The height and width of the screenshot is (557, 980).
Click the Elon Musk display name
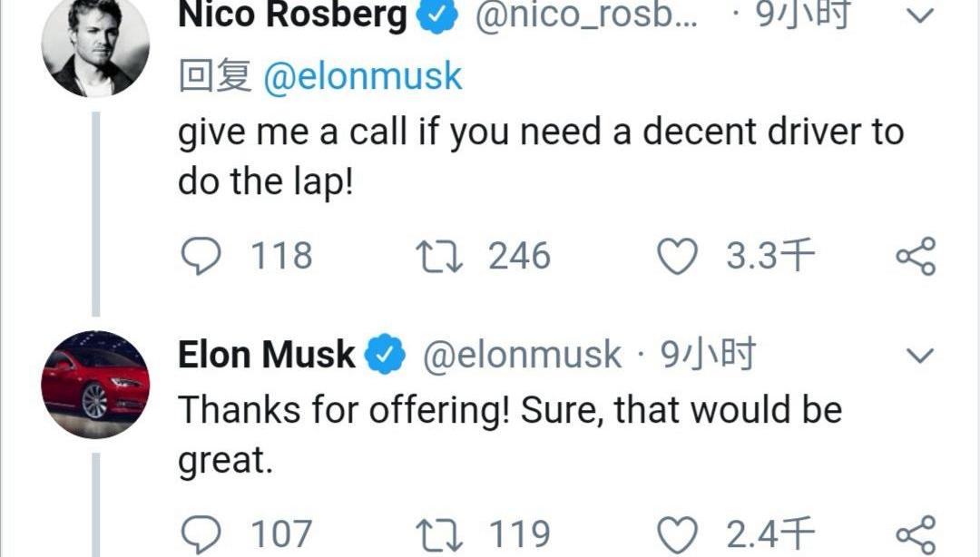coord(266,355)
